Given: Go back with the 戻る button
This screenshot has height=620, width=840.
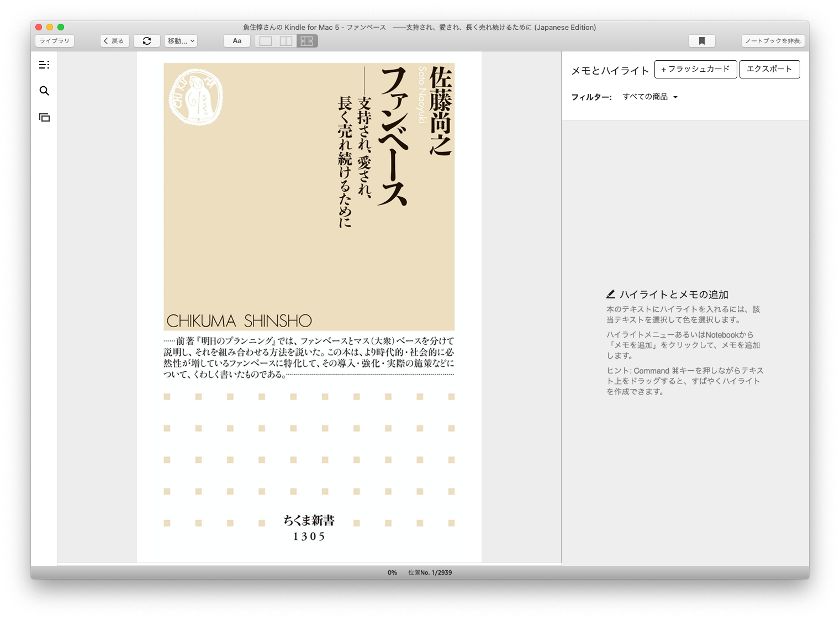Looking at the screenshot, I should coord(115,41).
